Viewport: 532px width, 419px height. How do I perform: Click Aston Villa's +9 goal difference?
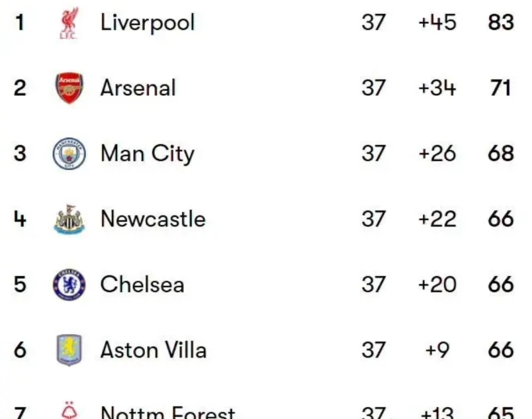437,349
